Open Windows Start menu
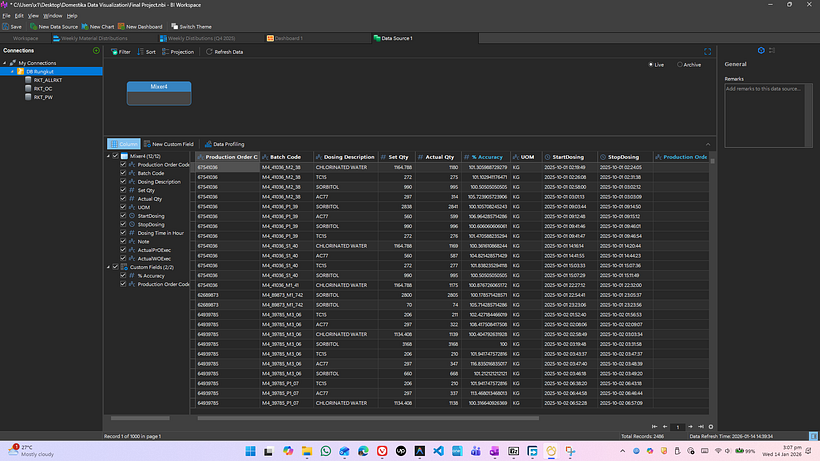Image resolution: width=820 pixels, height=461 pixels. (250, 451)
